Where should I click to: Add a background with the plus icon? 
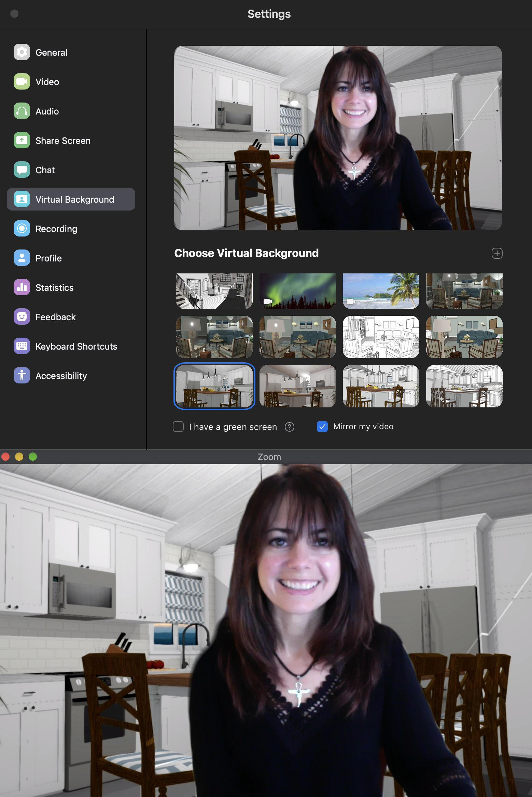(x=497, y=253)
